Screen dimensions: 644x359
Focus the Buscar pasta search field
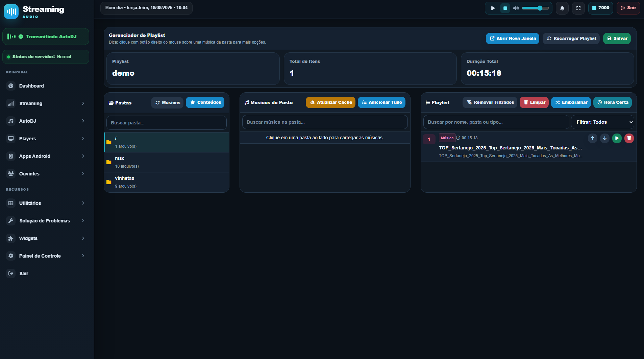point(167,123)
